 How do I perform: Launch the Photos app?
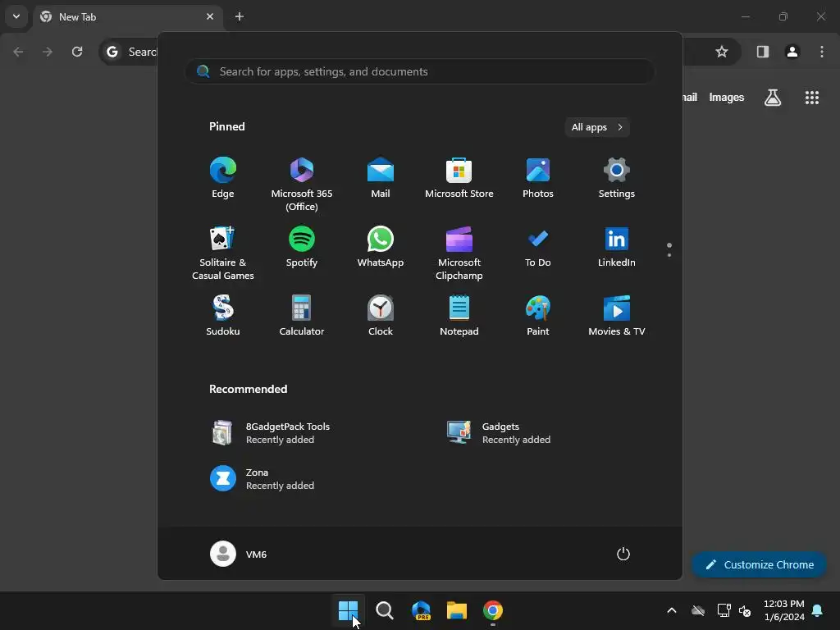pyautogui.click(x=538, y=178)
